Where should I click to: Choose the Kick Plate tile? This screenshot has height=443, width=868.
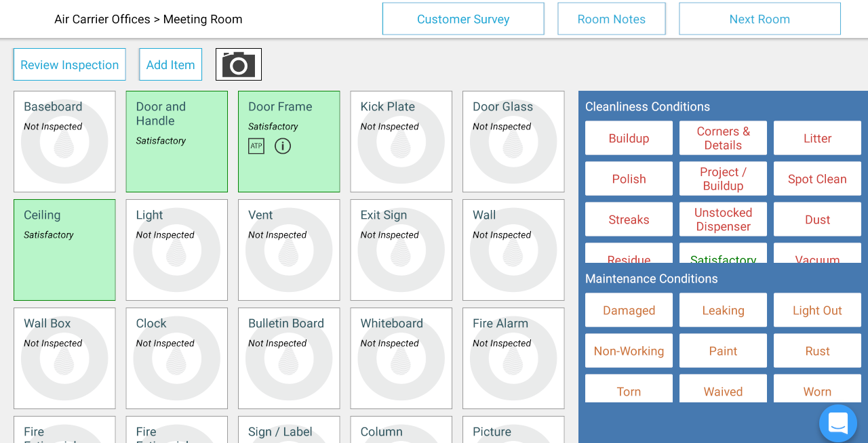coord(401,142)
